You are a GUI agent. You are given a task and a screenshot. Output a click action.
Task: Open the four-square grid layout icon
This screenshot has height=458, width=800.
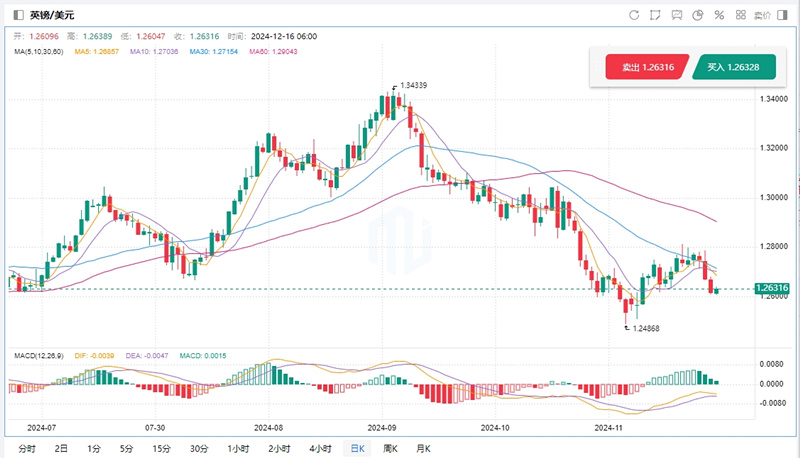pos(740,15)
